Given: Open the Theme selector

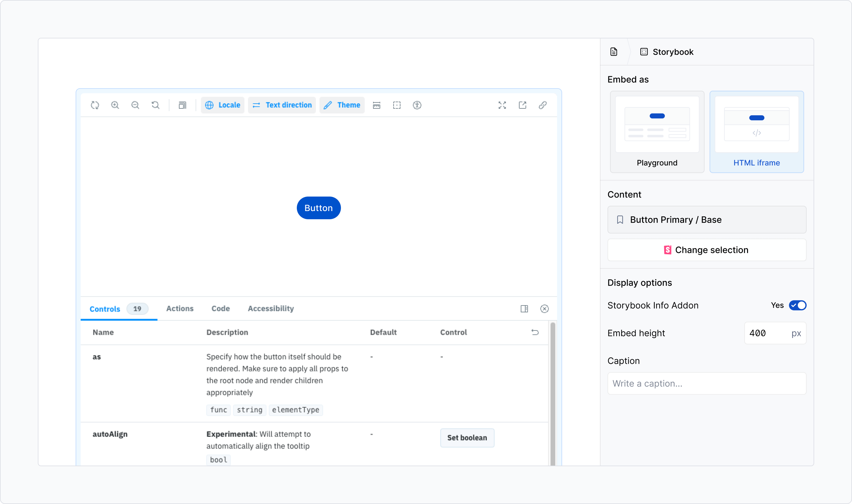Looking at the screenshot, I should click(x=342, y=105).
